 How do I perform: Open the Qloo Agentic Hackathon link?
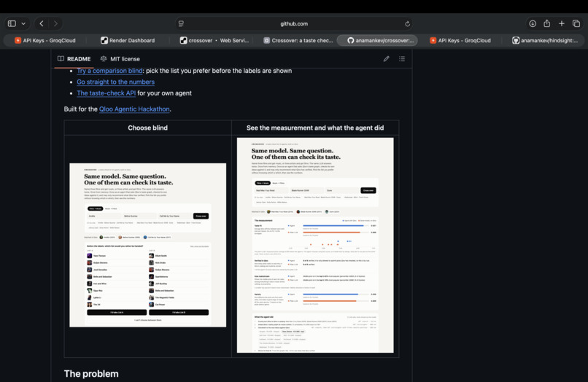click(x=134, y=109)
